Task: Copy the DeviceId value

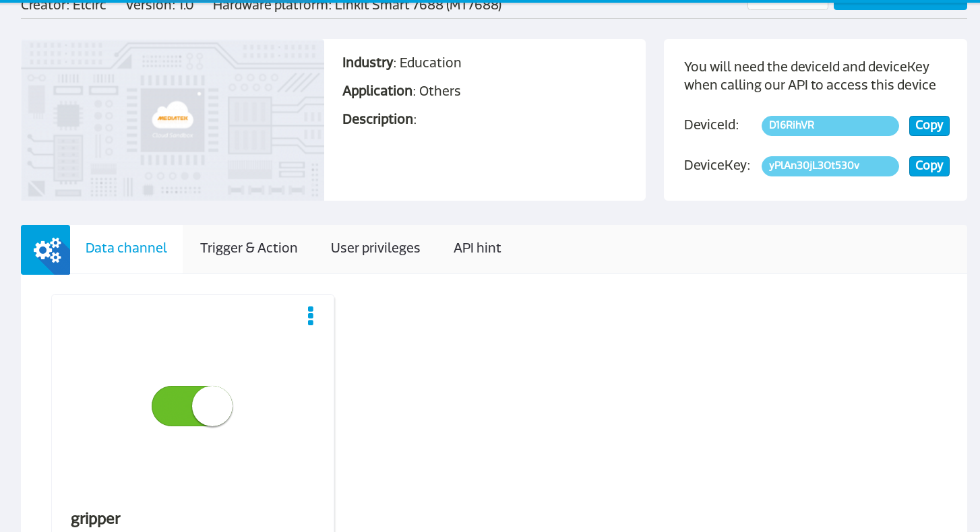Action: click(929, 126)
